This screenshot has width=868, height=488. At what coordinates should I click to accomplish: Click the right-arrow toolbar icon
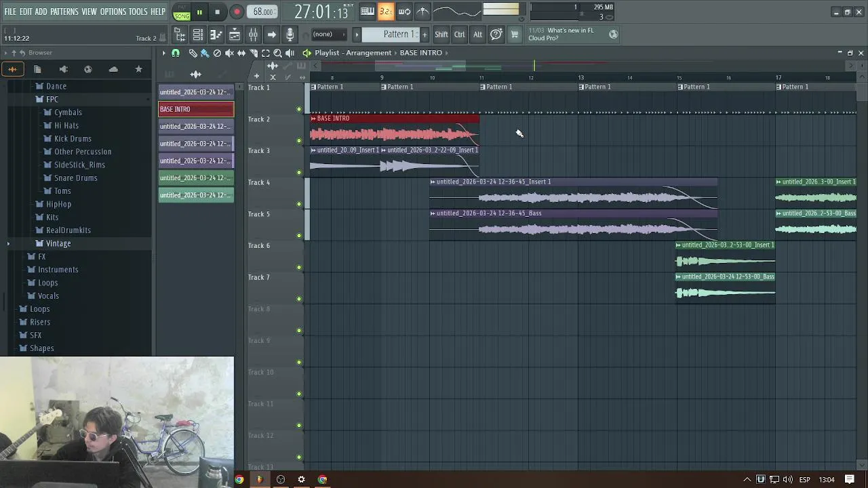(271, 35)
